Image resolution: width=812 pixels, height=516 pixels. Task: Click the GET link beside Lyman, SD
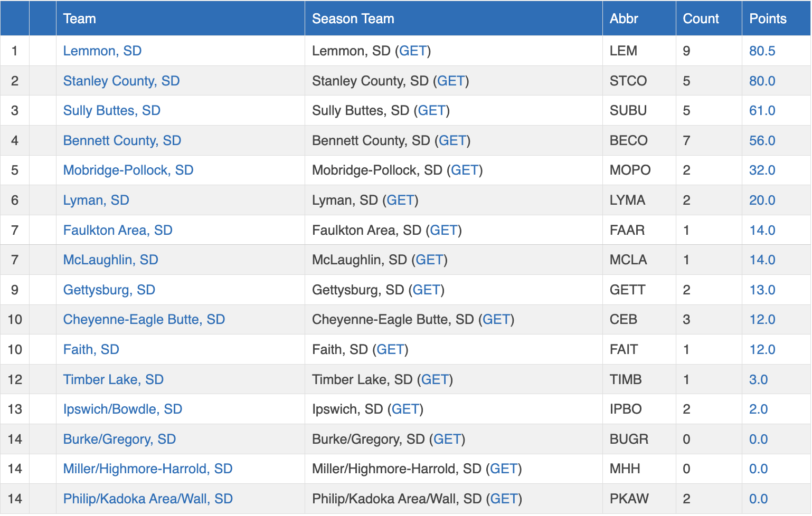click(400, 200)
